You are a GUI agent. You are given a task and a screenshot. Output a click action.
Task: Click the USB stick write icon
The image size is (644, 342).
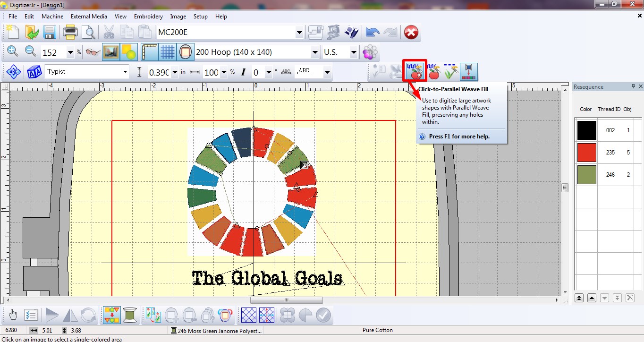352,32
